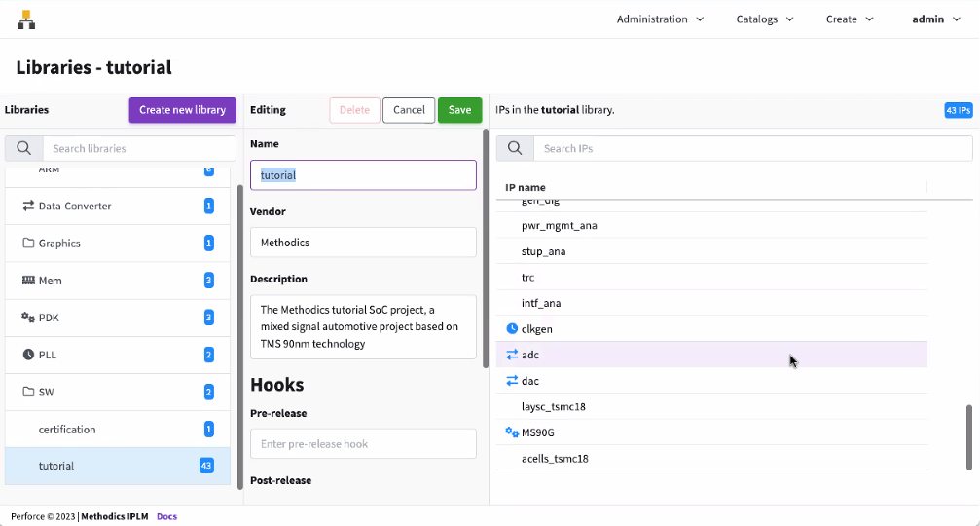Select the tutorial library in list
This screenshot has height=526, width=980.
56,466
